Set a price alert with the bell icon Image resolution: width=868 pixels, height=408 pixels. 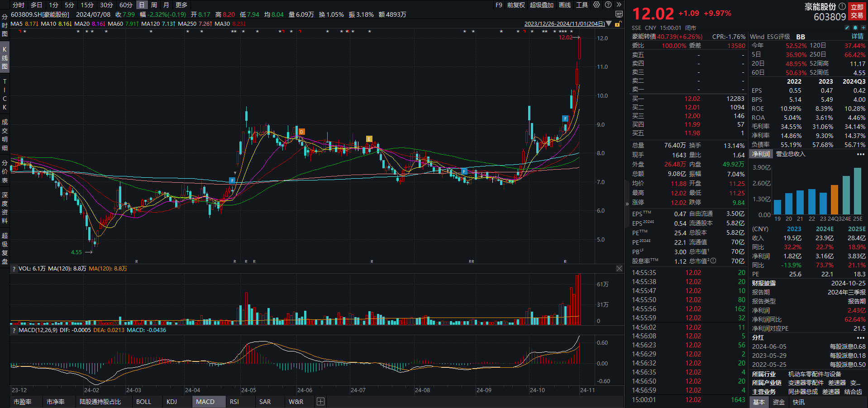point(855,28)
